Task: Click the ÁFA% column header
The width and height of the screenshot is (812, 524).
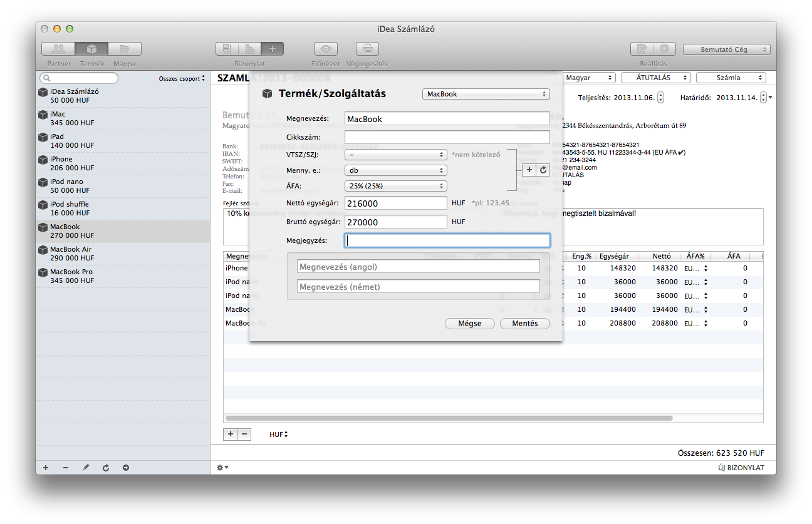Action: pos(695,256)
